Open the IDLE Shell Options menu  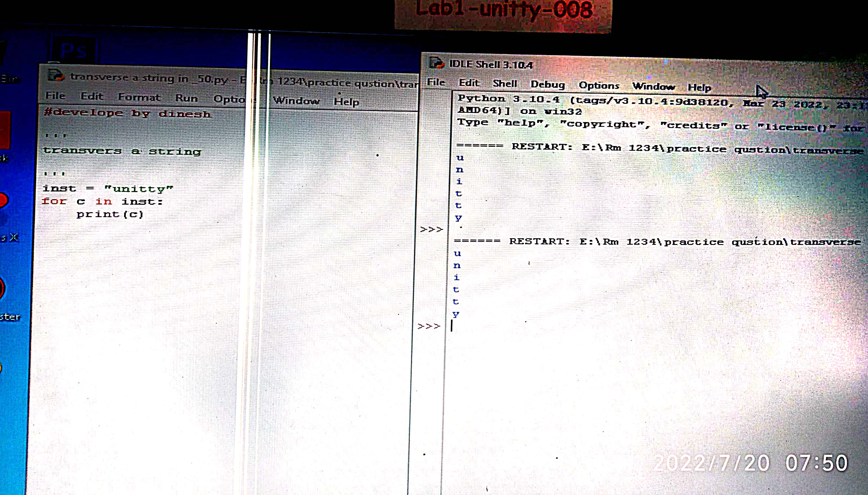[x=599, y=86]
